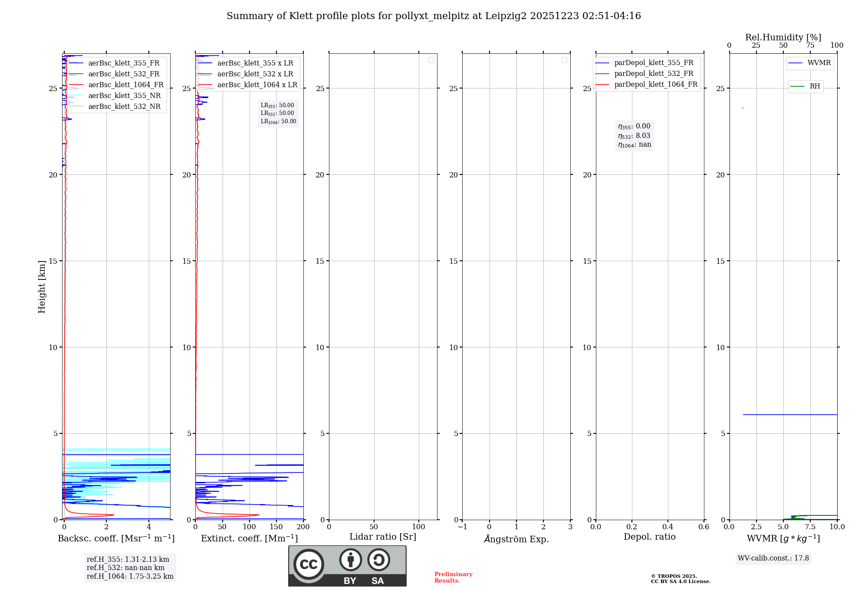The image size is (868, 590).
Task: Click the TROPOS 2025 CC BY SA license text
Action: point(680,579)
